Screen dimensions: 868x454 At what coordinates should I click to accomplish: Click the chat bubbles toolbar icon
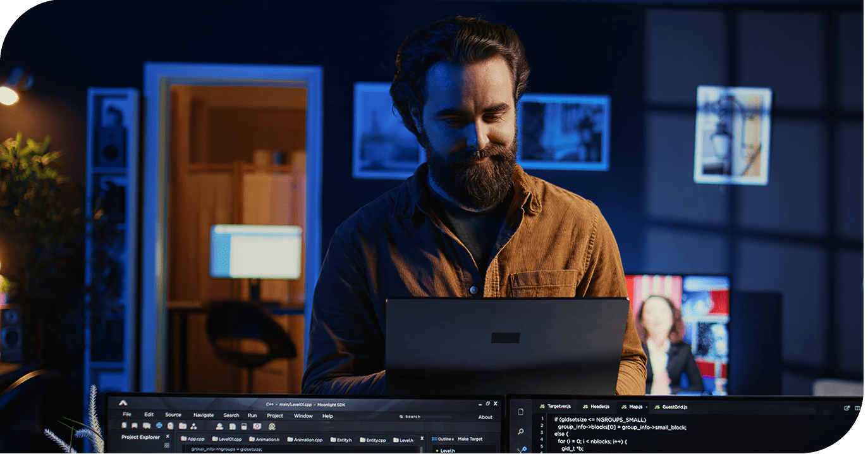147,426
